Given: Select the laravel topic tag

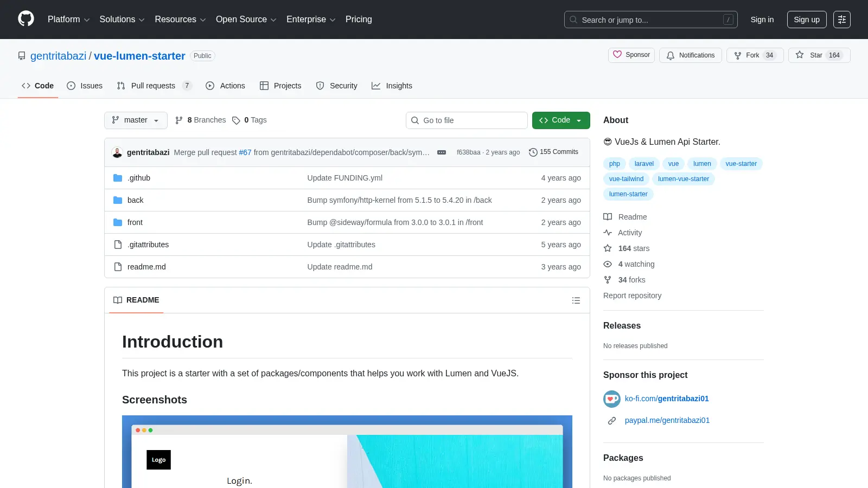Looking at the screenshot, I should tap(644, 164).
